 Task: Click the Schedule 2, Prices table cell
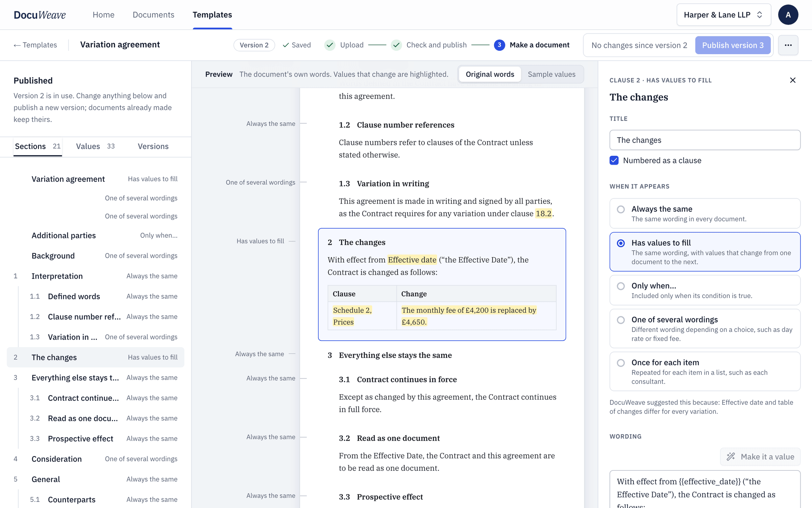[362, 316]
